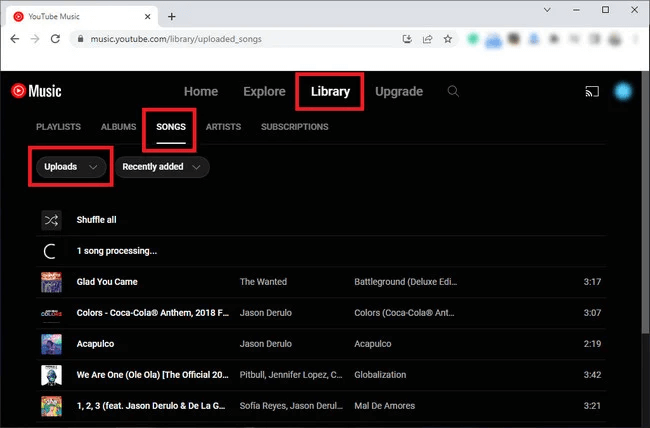Viewport: 650px width, 428px height.
Task: Play the song Glad You Came
Action: coord(109,282)
